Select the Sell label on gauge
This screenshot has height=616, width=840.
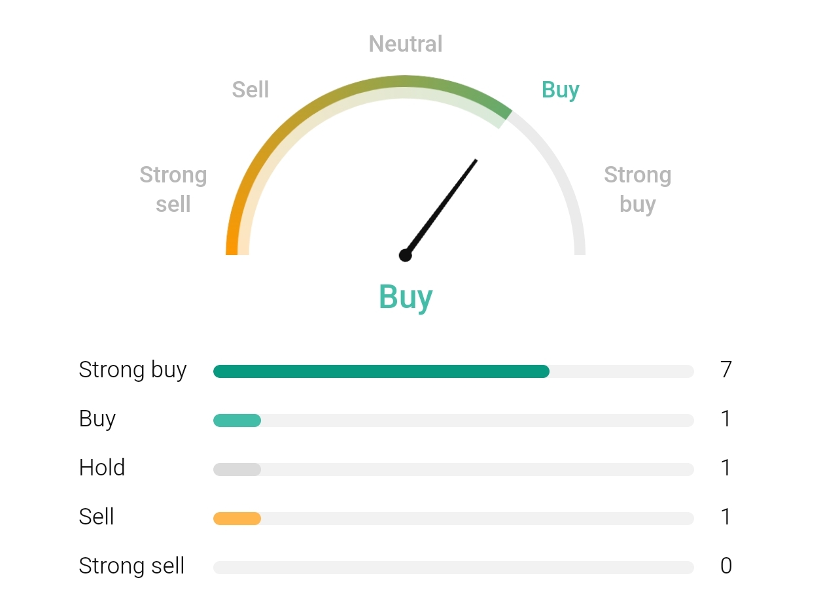coord(251,90)
